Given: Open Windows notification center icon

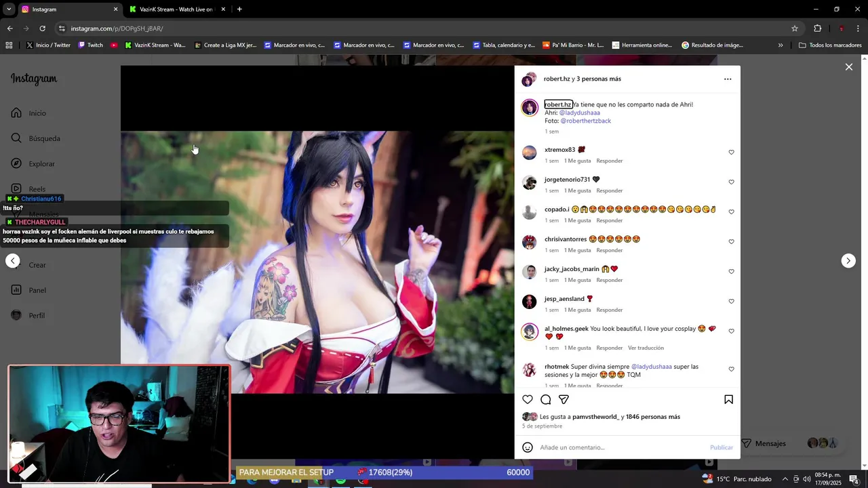Looking at the screenshot, I should tap(854, 479).
